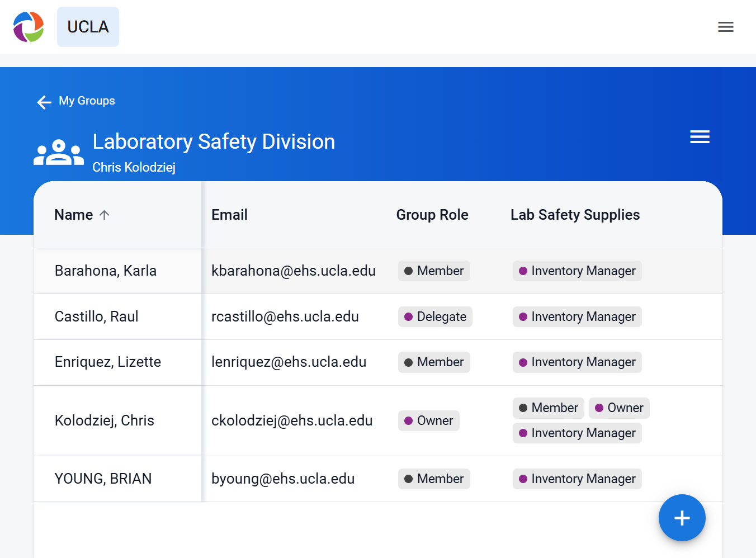
Task: Click the My Groups link
Action: pos(87,101)
